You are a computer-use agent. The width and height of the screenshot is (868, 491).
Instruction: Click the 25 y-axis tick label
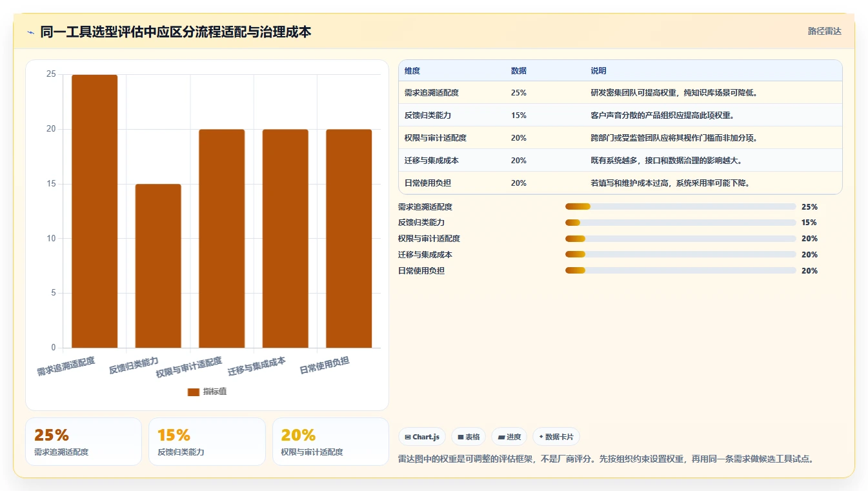52,74
